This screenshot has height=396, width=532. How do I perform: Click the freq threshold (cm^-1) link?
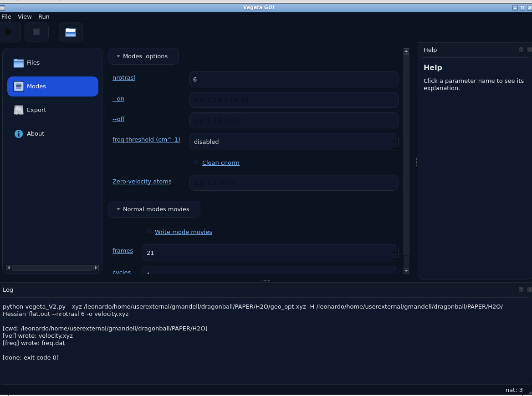tap(146, 139)
